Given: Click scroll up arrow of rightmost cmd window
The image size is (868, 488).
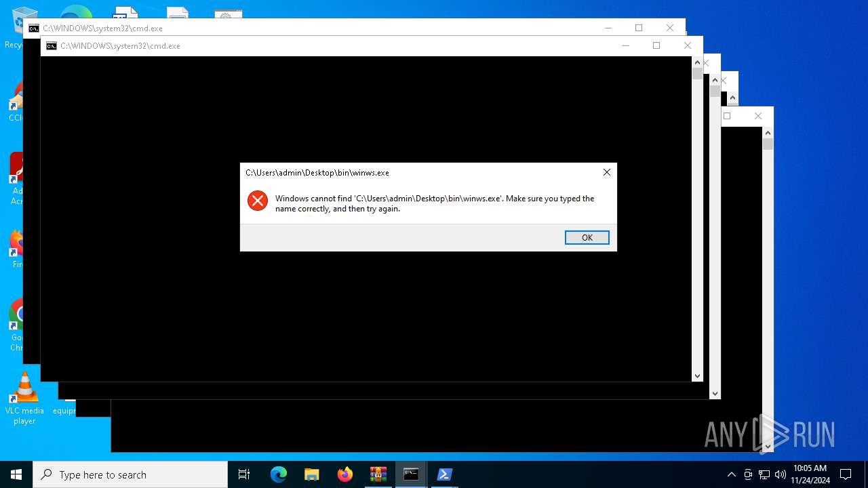Looking at the screenshot, I should coord(768,132).
